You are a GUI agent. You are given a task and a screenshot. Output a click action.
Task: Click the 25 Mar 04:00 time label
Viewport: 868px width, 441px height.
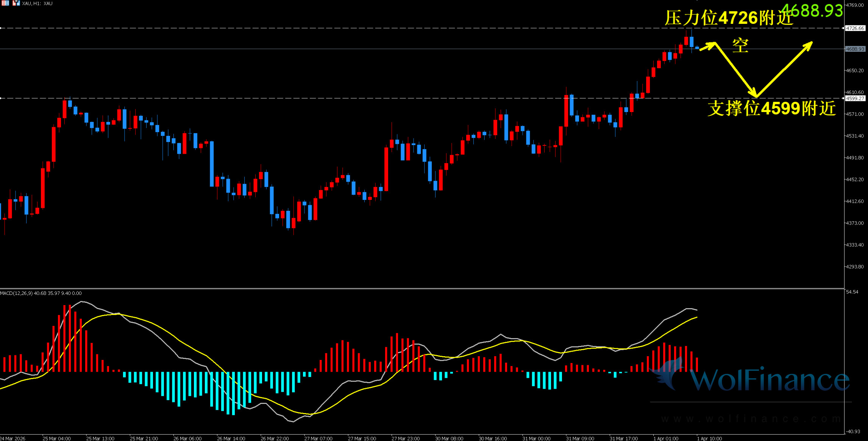tap(56, 438)
